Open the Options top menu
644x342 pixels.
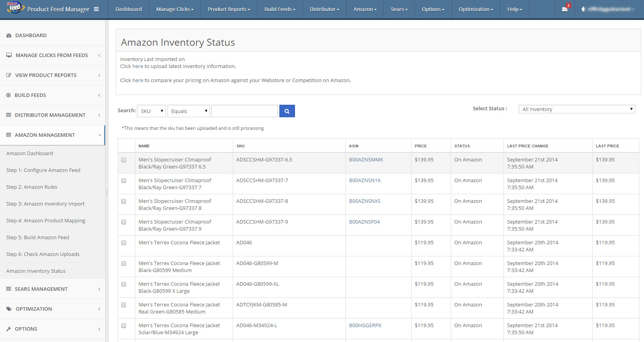pyautogui.click(x=433, y=9)
